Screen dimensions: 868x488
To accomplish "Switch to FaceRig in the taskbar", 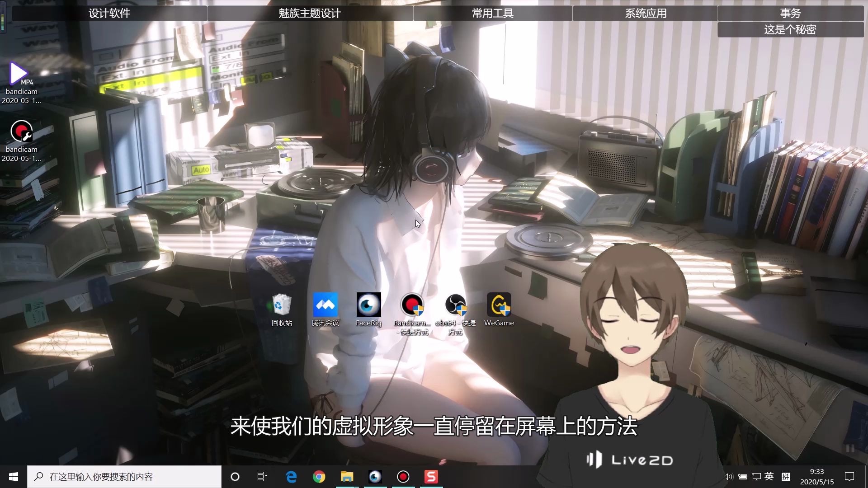I will tap(375, 477).
